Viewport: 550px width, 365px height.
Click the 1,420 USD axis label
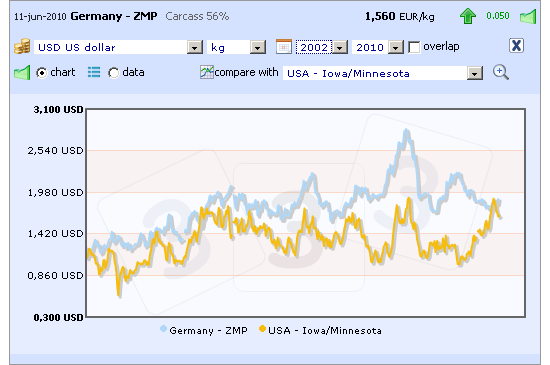(55, 234)
